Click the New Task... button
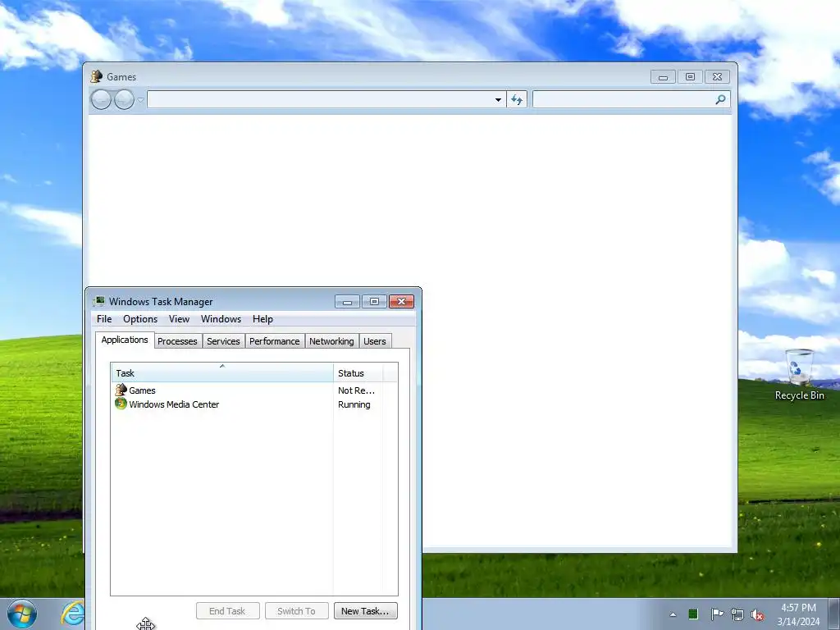 point(365,611)
